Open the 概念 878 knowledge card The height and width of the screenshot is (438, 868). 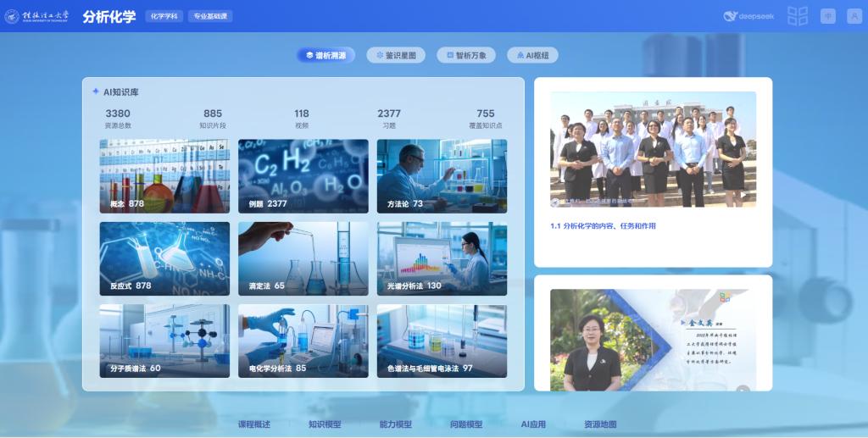tap(164, 176)
